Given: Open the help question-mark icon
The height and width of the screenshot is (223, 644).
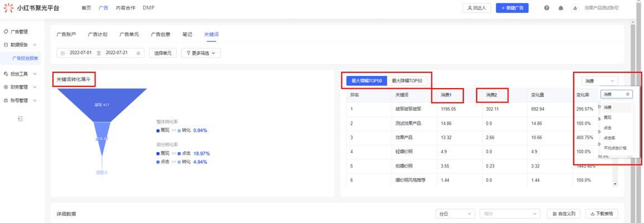Looking at the screenshot, I should (x=547, y=8).
